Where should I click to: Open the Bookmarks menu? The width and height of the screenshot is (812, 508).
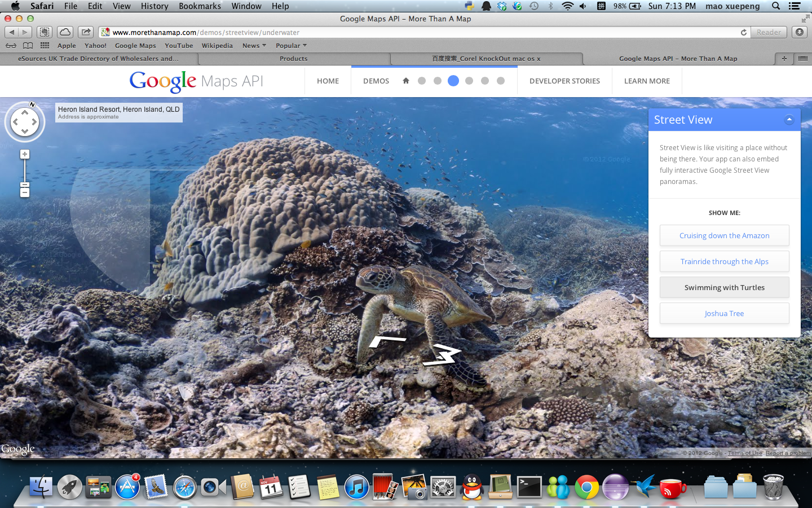point(200,6)
